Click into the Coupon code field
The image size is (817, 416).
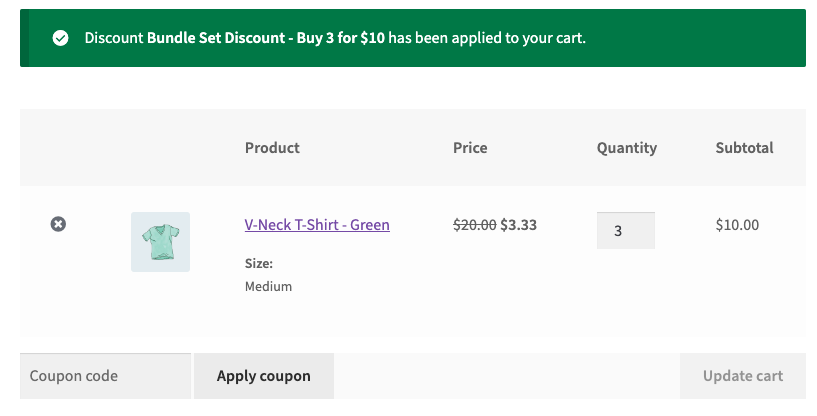pos(105,377)
